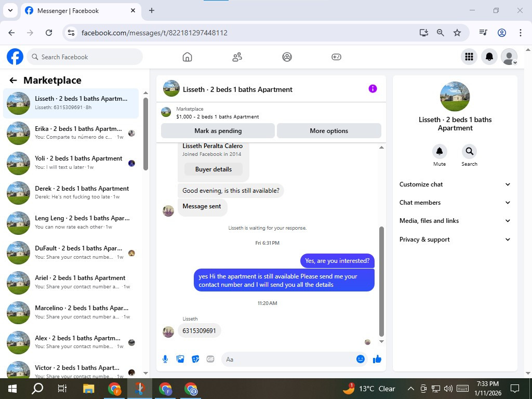Open Buyer details button
The width and height of the screenshot is (532, 399).
pos(214,169)
